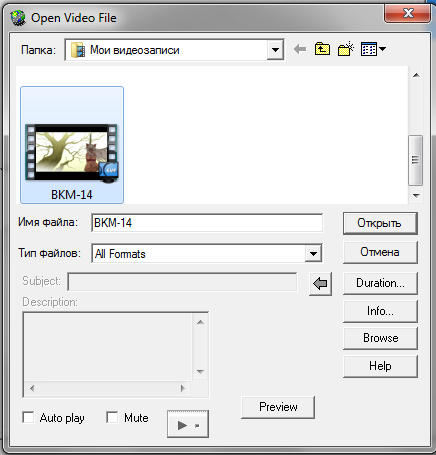Select the BKM-14 video thumbnail
This screenshot has height=455, width=436.
coord(72,145)
